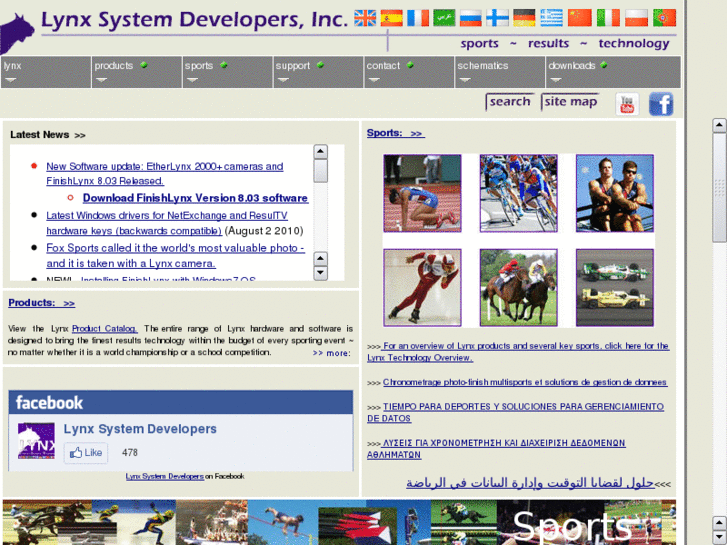The image size is (727, 545).
Task: Open the support menu
Action: pyautogui.click(x=318, y=72)
